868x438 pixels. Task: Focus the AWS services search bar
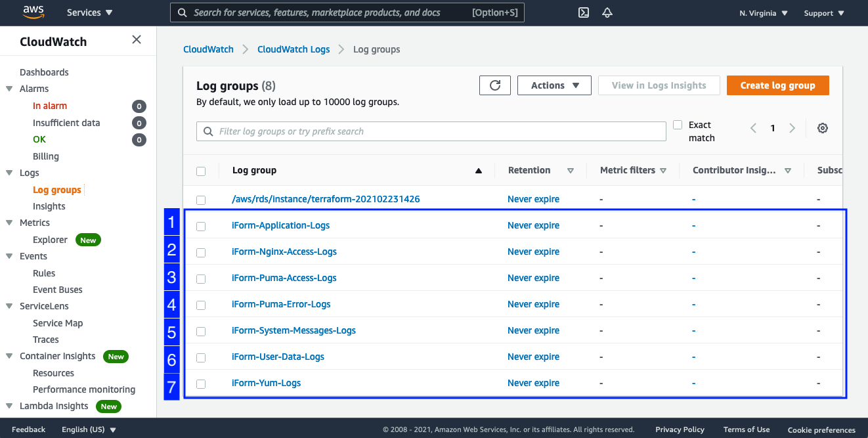(x=347, y=12)
